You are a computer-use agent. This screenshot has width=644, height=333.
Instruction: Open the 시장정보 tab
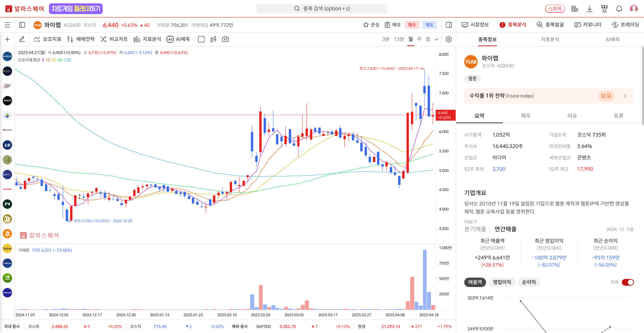pyautogui.click(x=475, y=25)
